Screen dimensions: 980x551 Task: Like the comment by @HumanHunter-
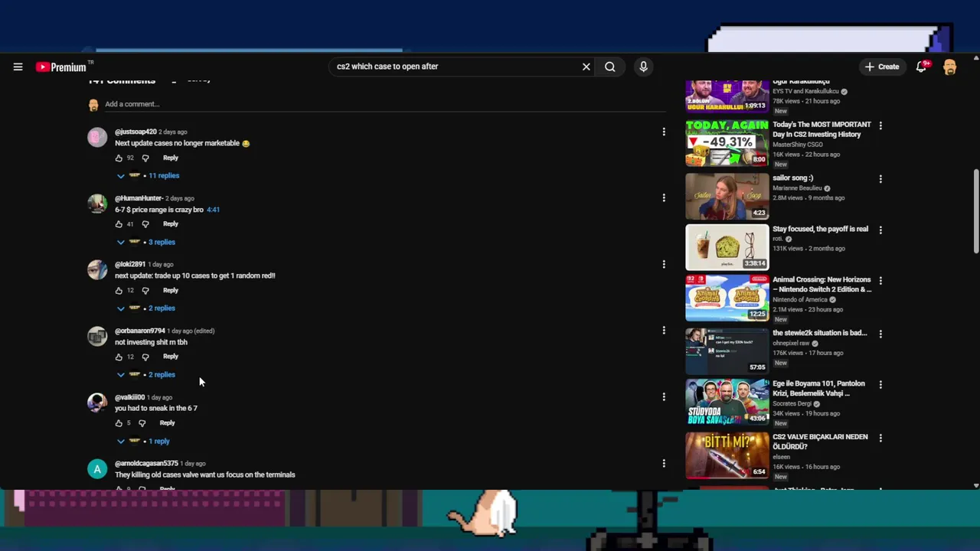[x=119, y=224]
